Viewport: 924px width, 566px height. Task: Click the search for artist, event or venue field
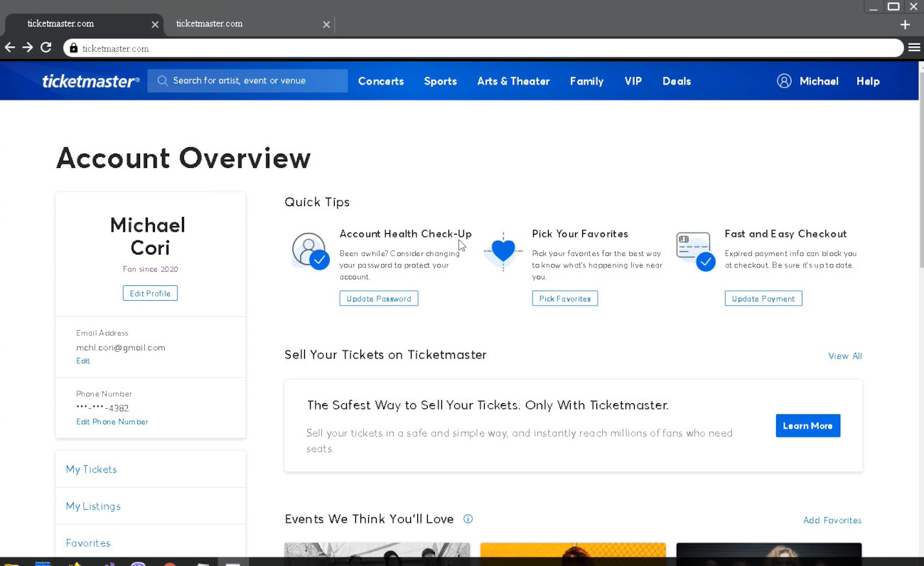click(247, 81)
